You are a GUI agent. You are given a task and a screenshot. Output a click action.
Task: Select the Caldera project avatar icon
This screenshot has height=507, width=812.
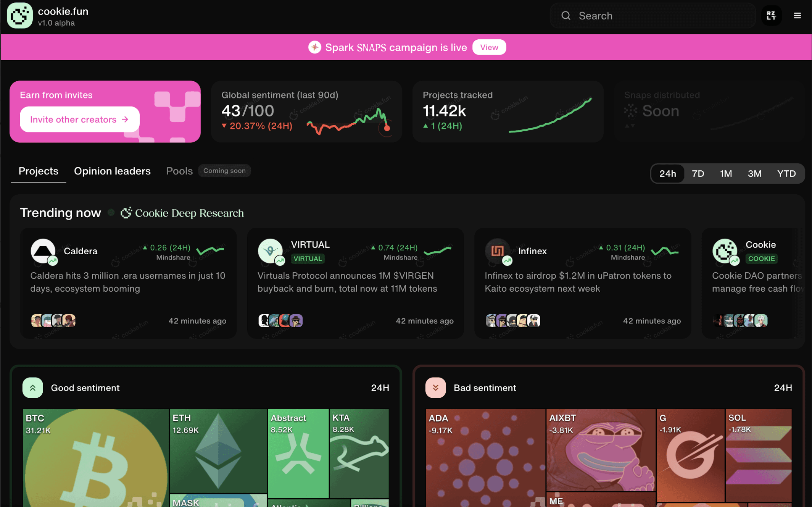tap(43, 251)
